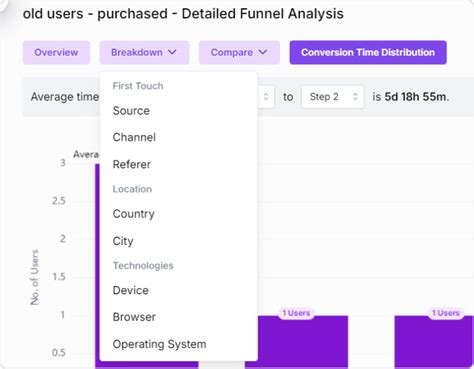Click the No. of Users axis label
Image resolution: width=474 pixels, height=369 pixels.
coord(35,277)
